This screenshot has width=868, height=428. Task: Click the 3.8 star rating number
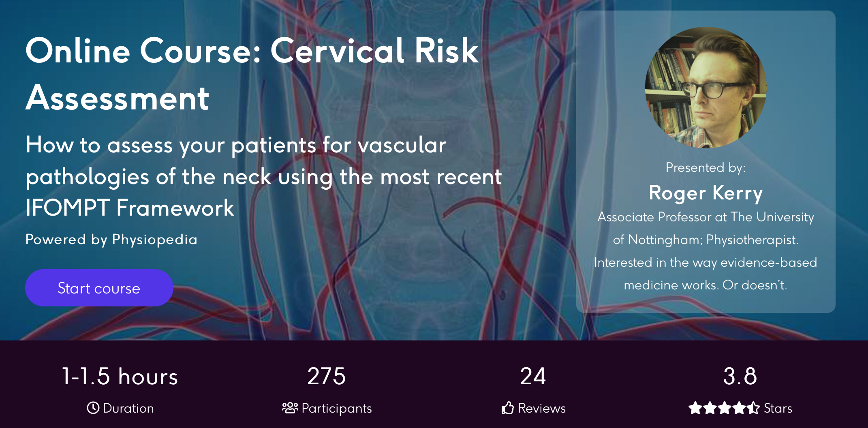(740, 376)
